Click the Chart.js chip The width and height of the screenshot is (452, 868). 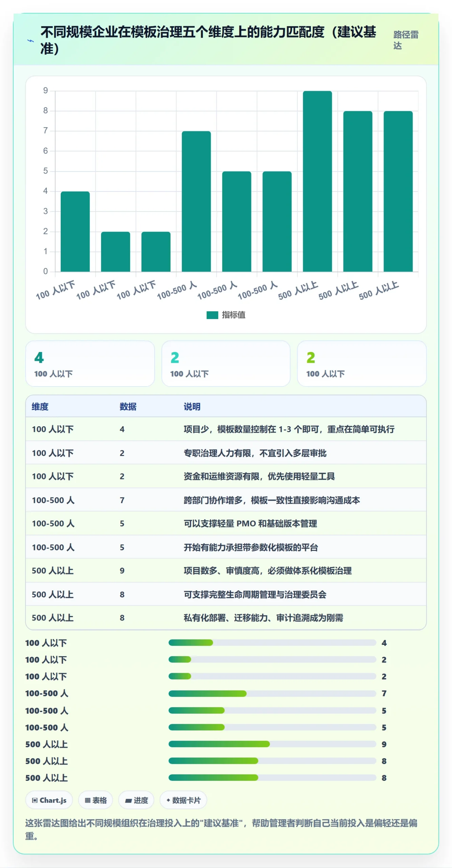pos(49,800)
